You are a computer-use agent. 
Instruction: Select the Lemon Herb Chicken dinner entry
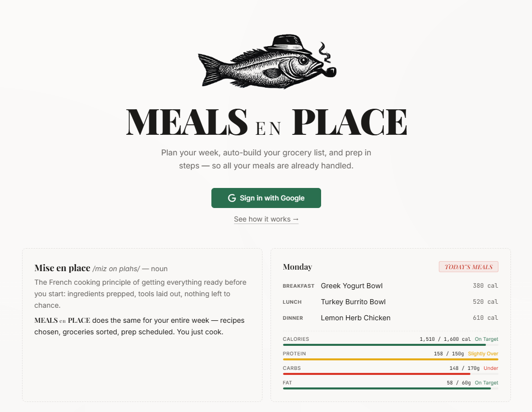click(x=356, y=318)
